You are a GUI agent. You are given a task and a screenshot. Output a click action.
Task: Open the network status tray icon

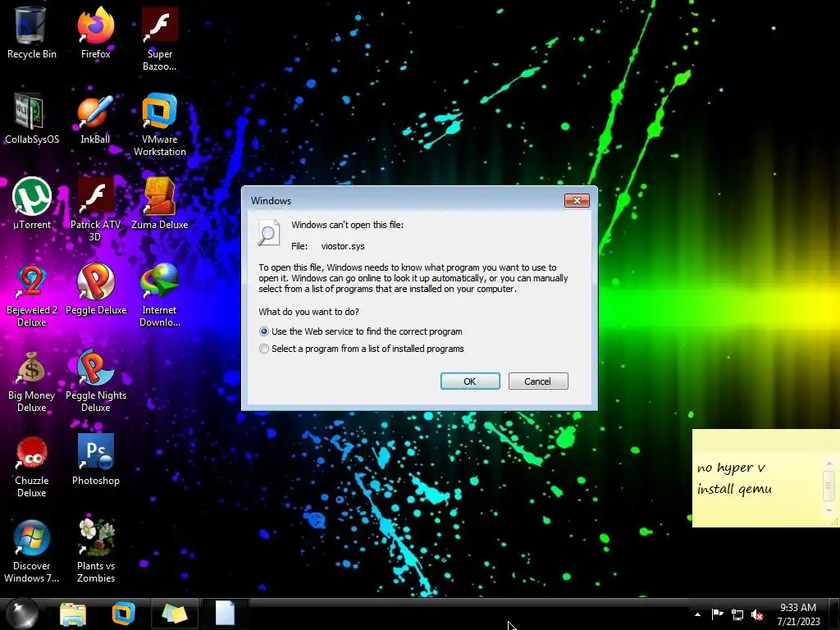737,614
